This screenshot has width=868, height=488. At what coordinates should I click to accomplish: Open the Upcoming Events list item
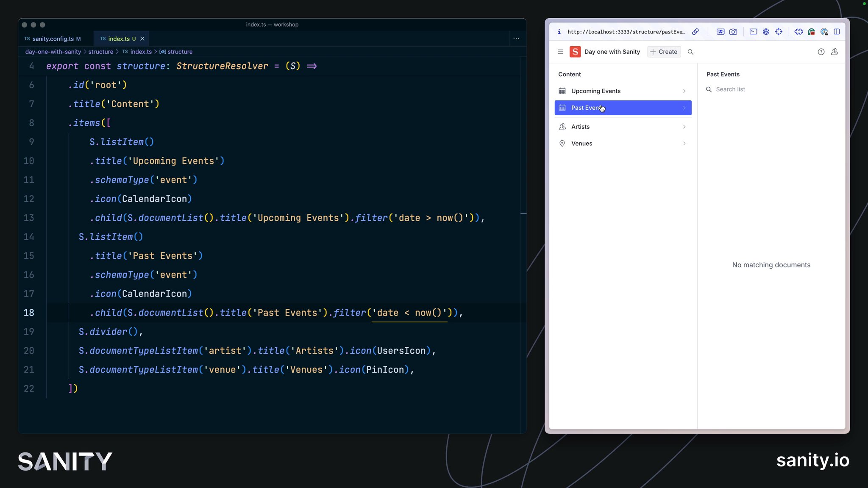click(623, 91)
